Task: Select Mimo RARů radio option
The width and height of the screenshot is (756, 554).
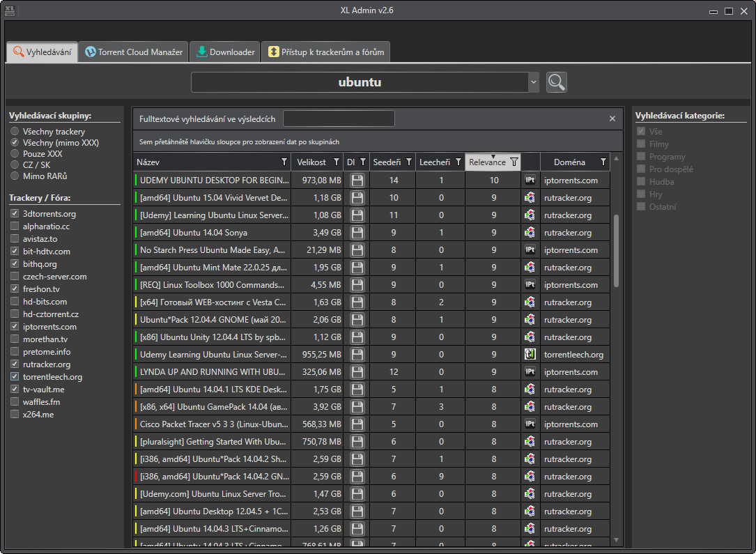Action: tap(15, 176)
